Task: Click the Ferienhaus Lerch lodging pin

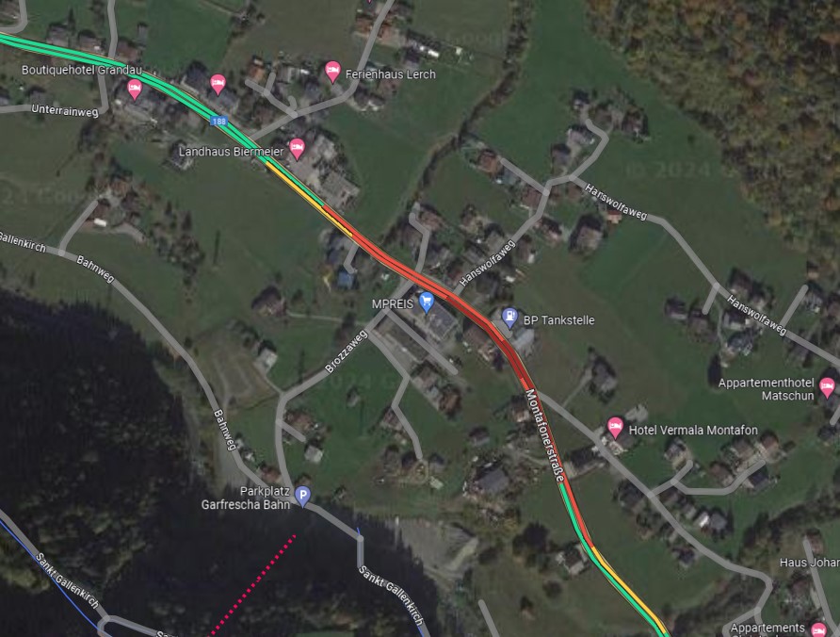Action: point(332,72)
